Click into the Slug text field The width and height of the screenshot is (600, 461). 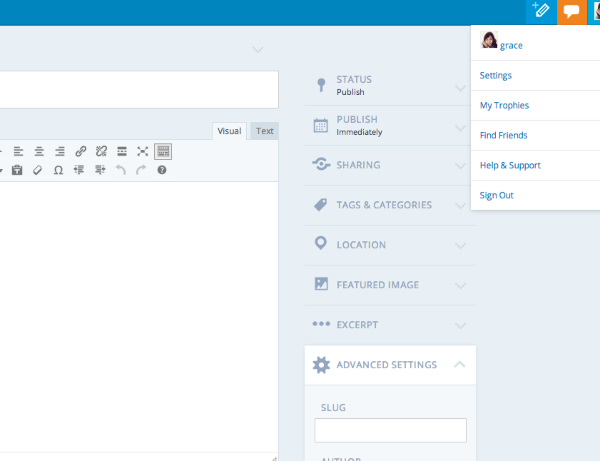coord(390,430)
